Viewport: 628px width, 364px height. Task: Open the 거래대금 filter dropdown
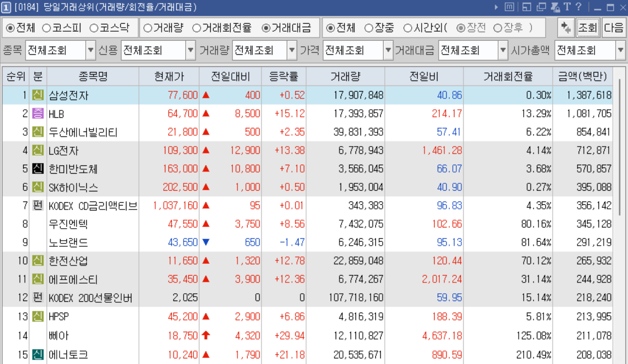tap(503, 50)
